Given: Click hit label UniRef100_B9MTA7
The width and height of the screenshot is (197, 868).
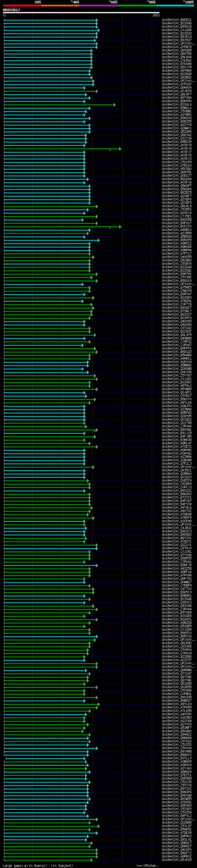Looking at the screenshot, I should pos(176,294).
